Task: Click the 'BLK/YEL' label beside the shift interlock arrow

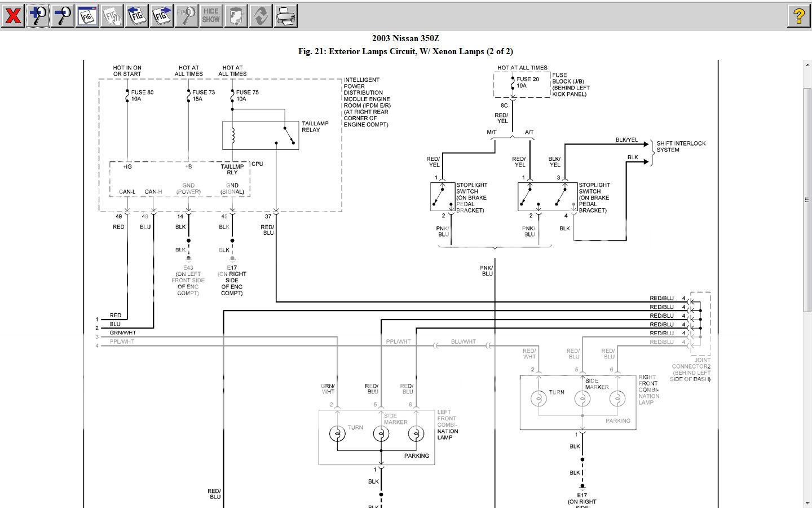Action: [627, 140]
